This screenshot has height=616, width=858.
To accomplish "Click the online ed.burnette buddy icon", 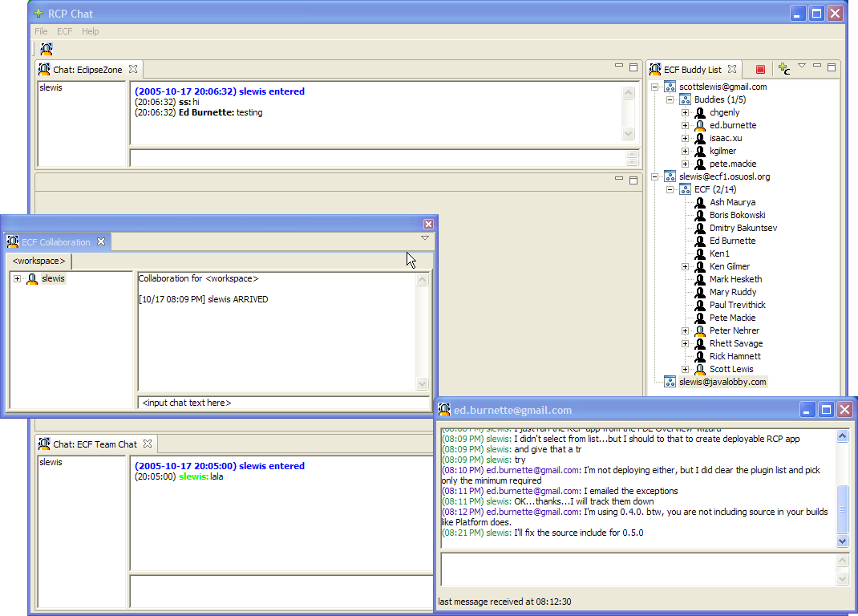I will pos(700,126).
